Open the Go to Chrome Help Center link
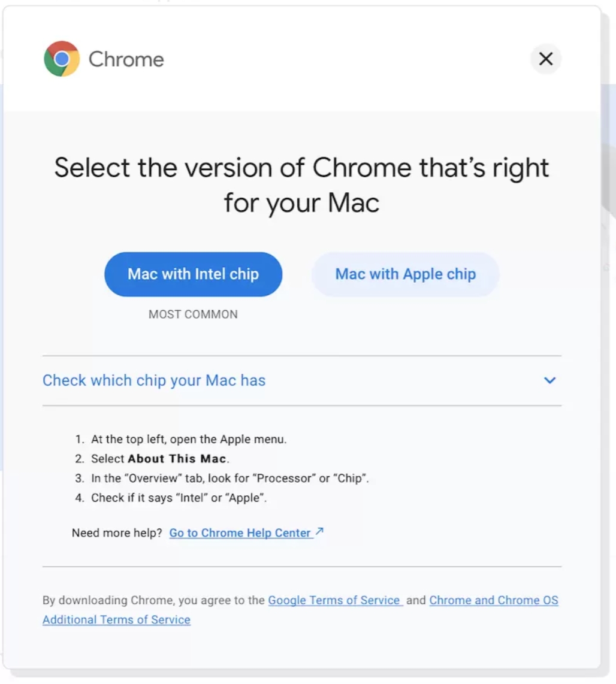The width and height of the screenshot is (616, 684). [240, 533]
